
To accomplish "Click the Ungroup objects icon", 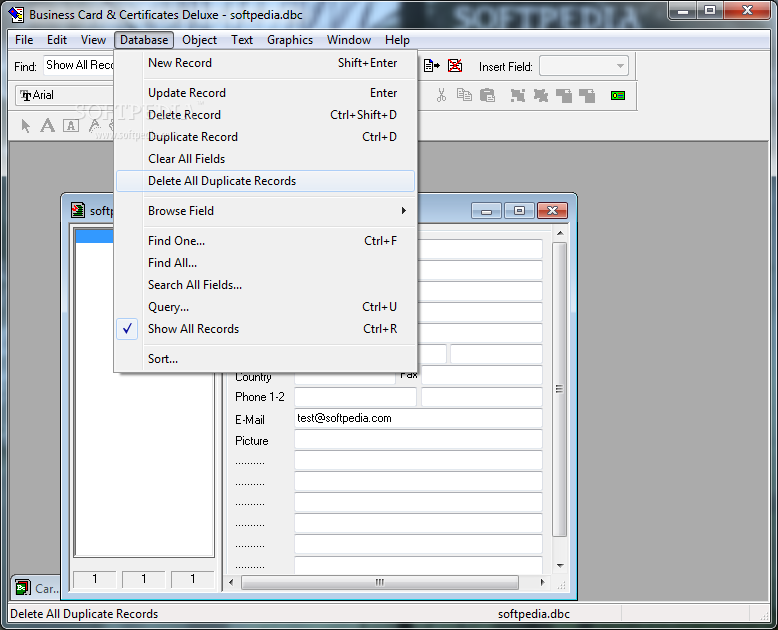I will (x=541, y=95).
